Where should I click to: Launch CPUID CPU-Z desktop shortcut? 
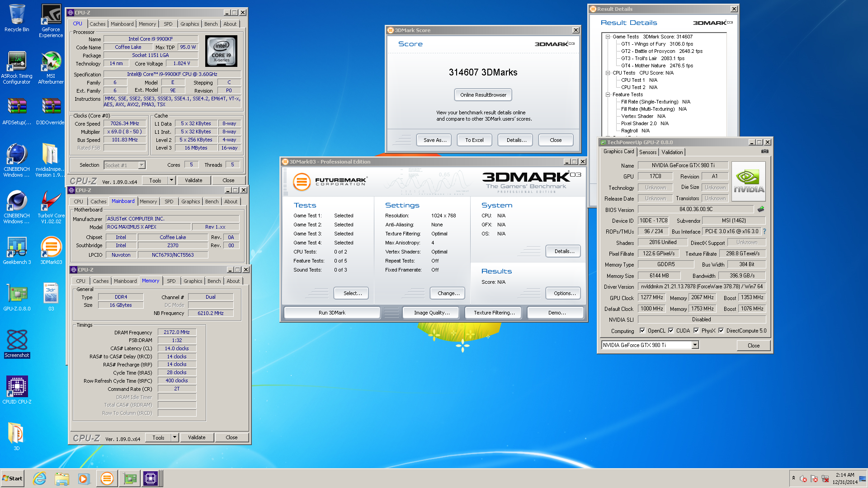click(17, 389)
